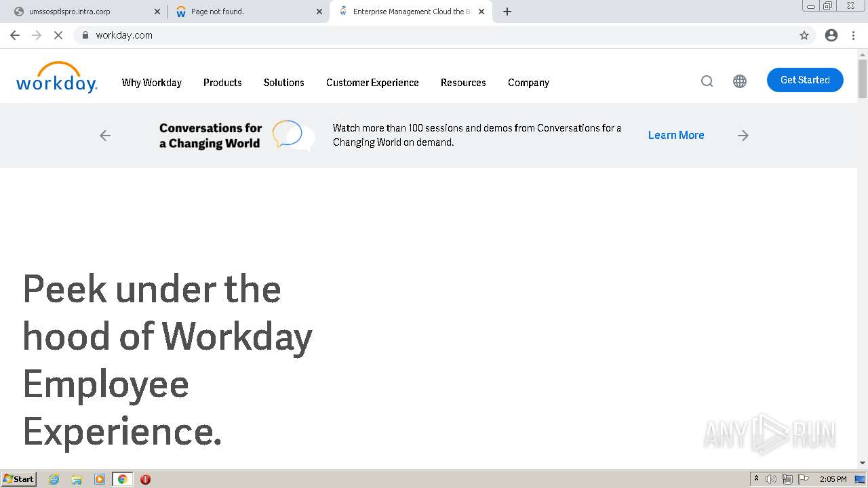Click the taskbar clock 2:05 PM
This screenshot has width=868, height=488.
(833, 479)
